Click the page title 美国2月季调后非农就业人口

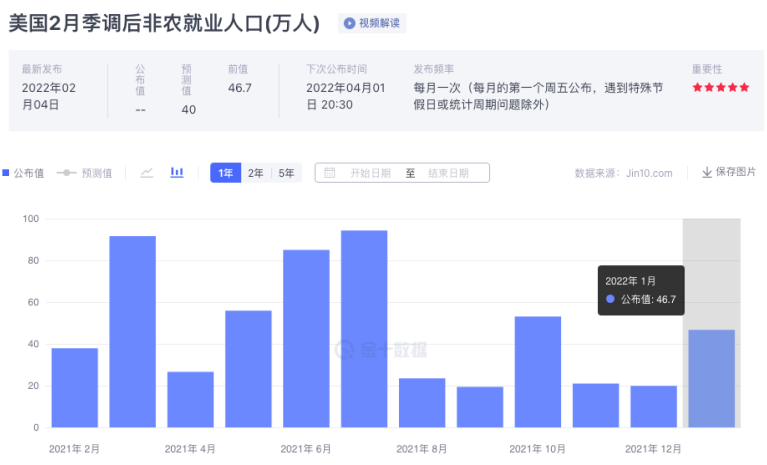tap(164, 23)
